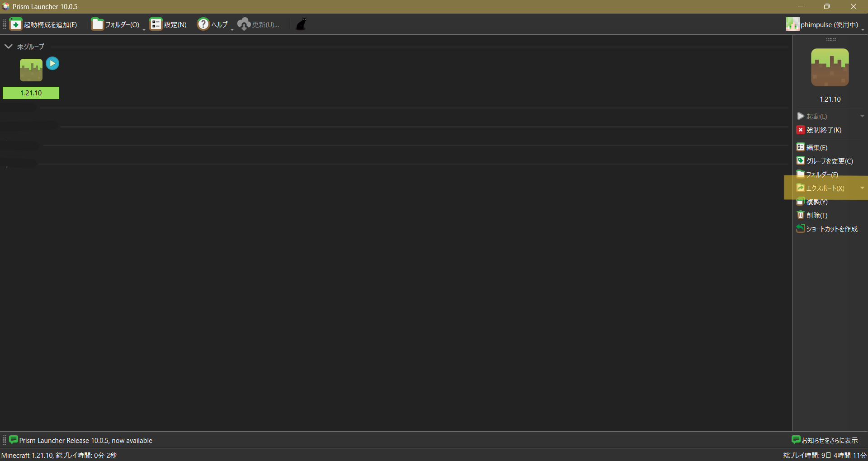Click the add instance (起動構成を追加) icon
The width and height of the screenshot is (868, 461).
click(16, 24)
